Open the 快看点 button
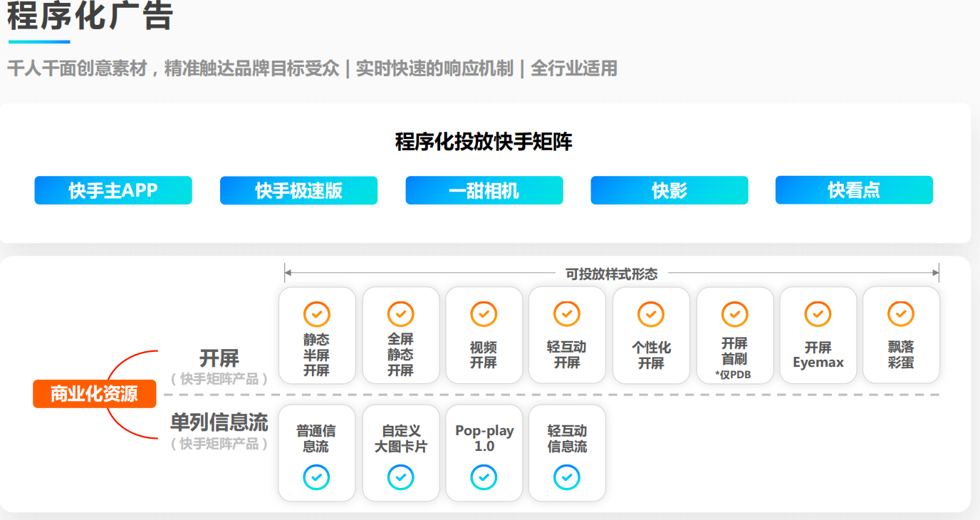The image size is (980, 520). click(x=854, y=190)
